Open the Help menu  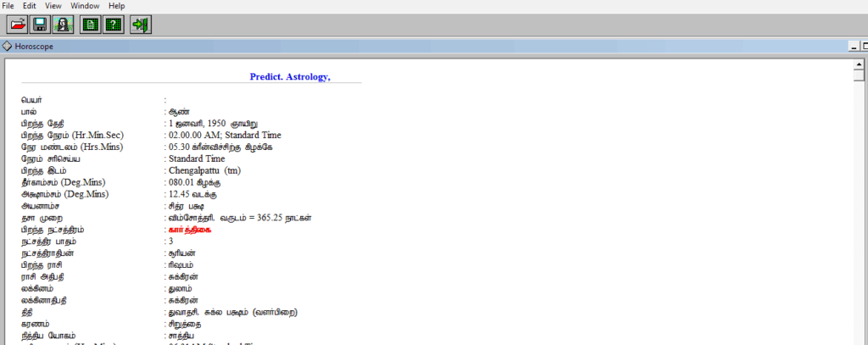(117, 6)
